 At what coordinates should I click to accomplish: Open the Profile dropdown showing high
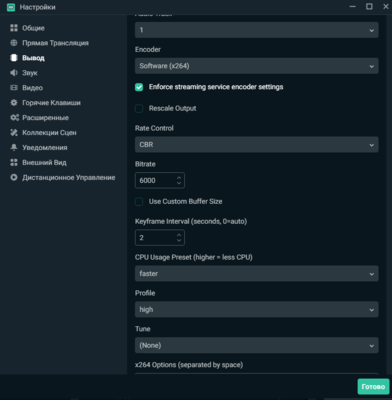tap(257, 310)
